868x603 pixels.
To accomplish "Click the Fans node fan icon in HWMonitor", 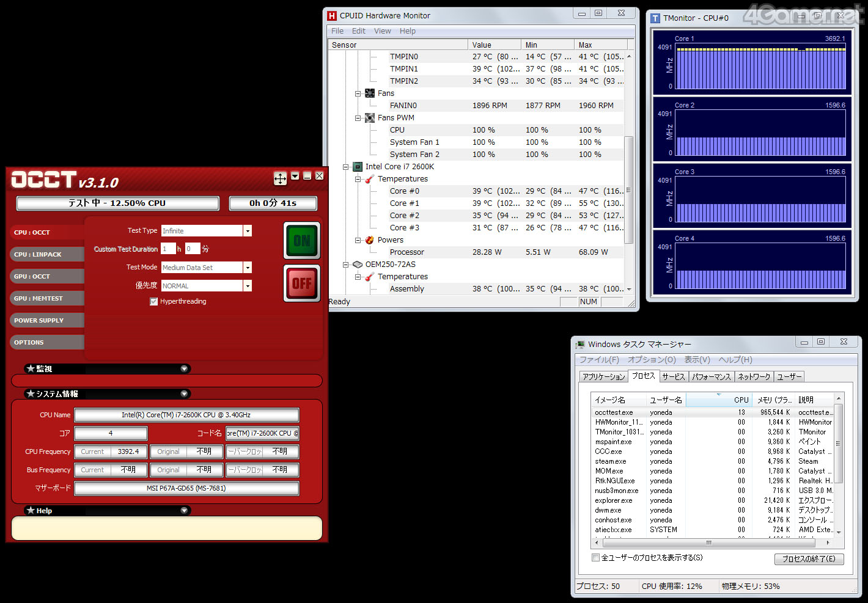I will 370,93.
